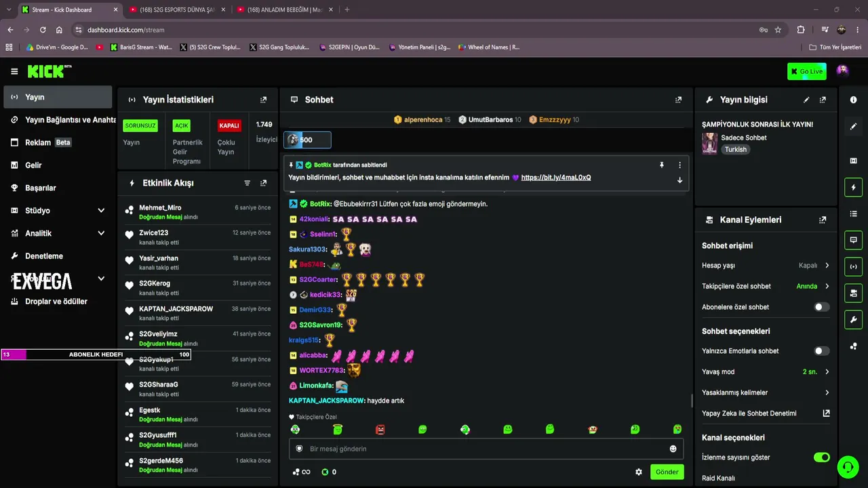Image resolution: width=868 pixels, height=488 pixels.
Task: Open Yasaklanmış kelimeler chevron
Action: 827,392
